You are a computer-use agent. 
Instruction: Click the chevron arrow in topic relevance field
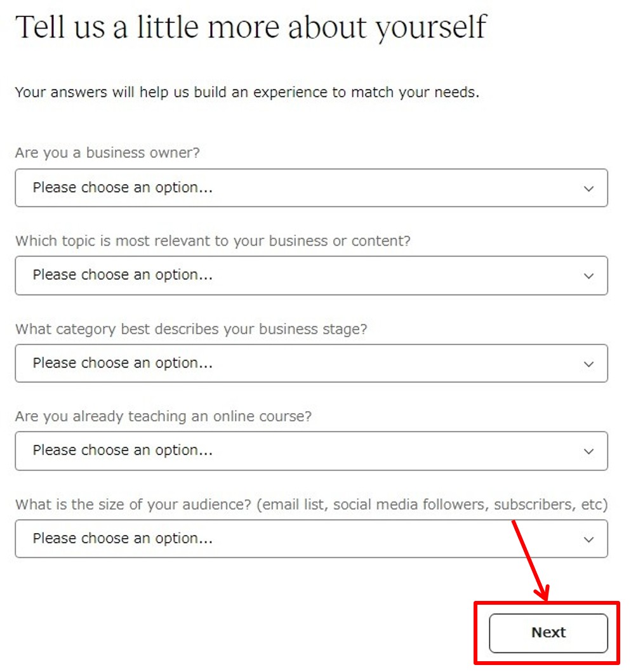pos(589,276)
